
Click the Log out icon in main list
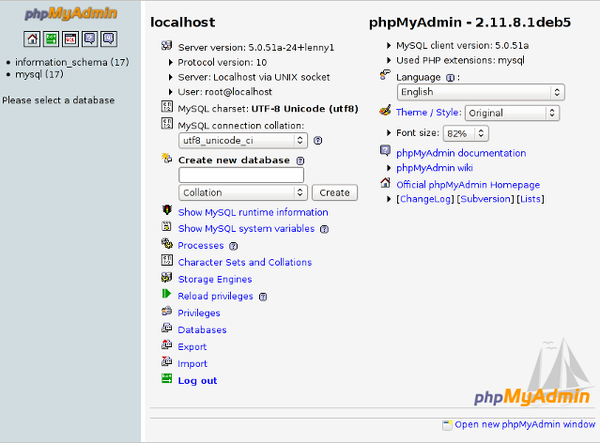pos(167,378)
